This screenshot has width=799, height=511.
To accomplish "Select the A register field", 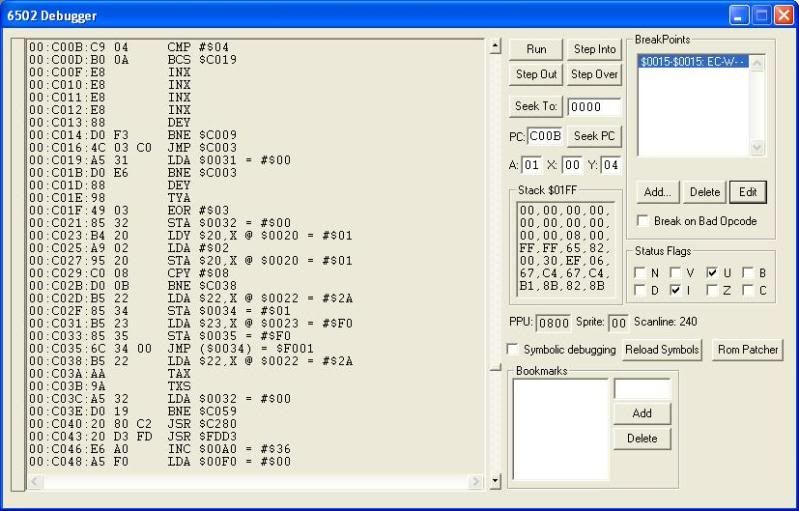I will pos(531,165).
